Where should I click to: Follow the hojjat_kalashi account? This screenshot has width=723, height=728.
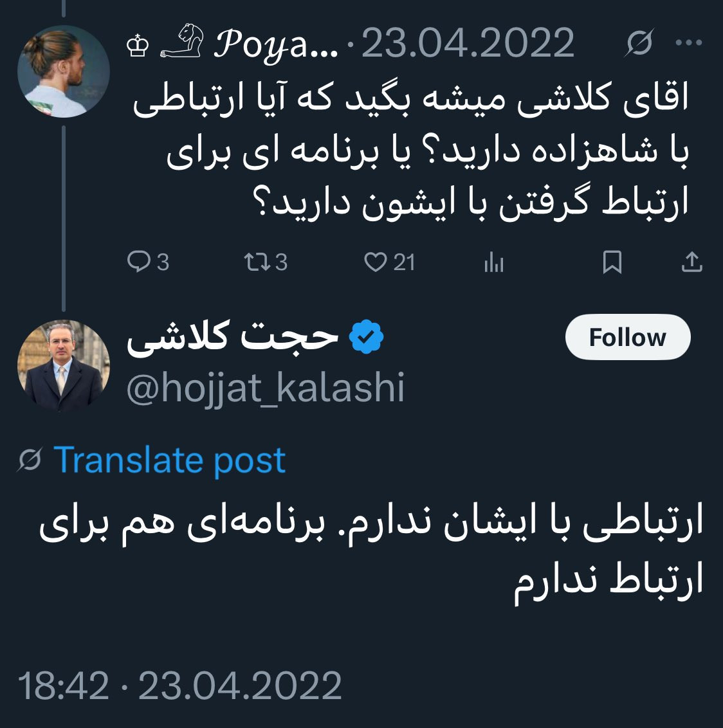coord(628,337)
